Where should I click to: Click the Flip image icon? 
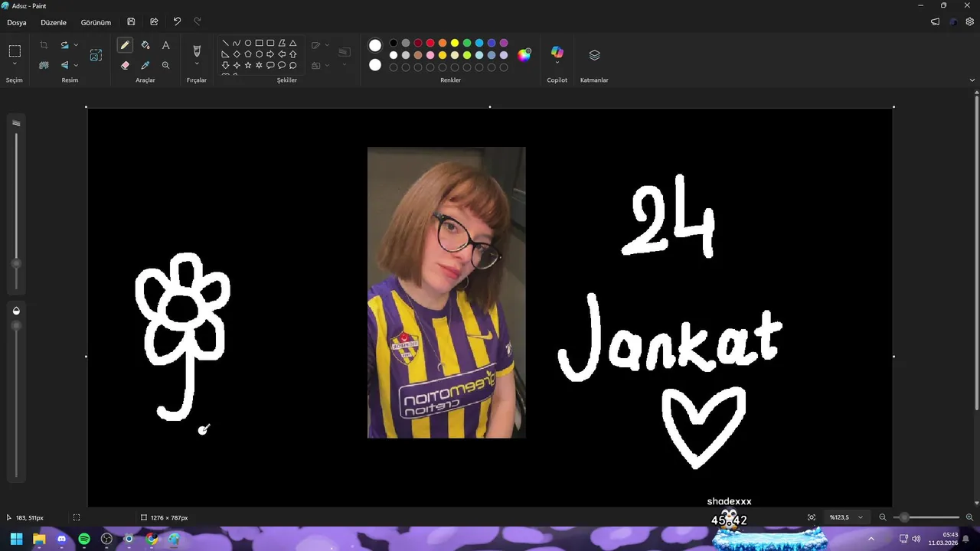pos(64,65)
